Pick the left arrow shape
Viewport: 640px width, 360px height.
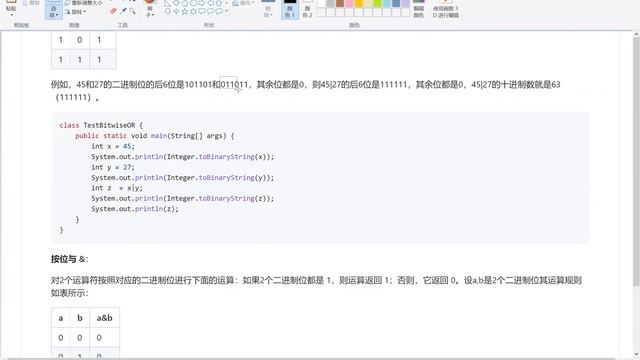coord(211,3)
